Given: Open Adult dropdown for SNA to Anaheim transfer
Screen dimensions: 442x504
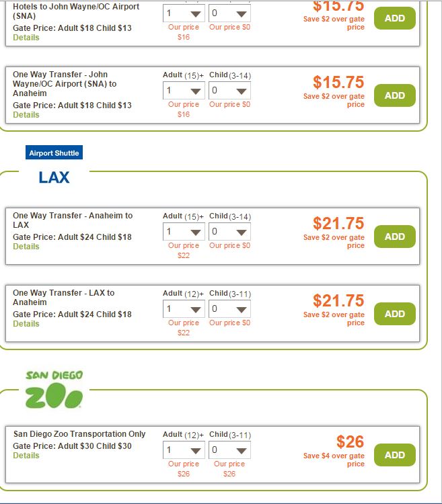Looking at the screenshot, I should [184, 91].
